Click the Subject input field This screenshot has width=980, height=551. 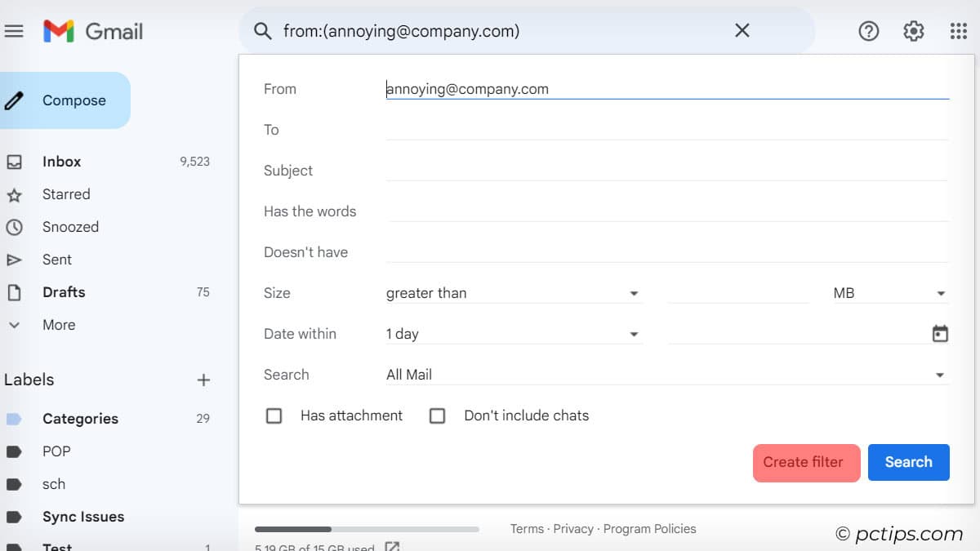(666, 171)
